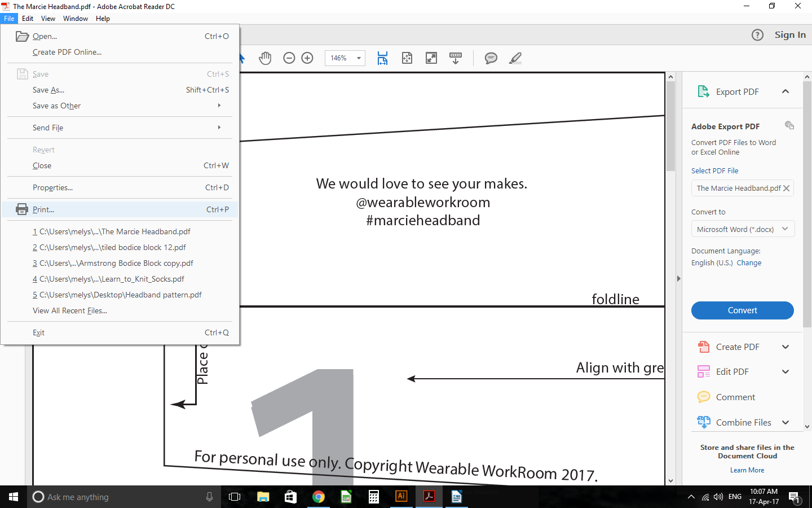Collapse the Export PDF section

coord(785,91)
